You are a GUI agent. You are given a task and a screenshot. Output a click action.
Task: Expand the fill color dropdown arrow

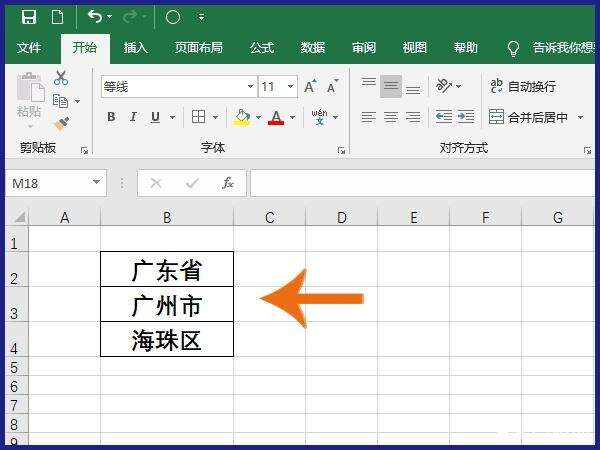(258, 117)
